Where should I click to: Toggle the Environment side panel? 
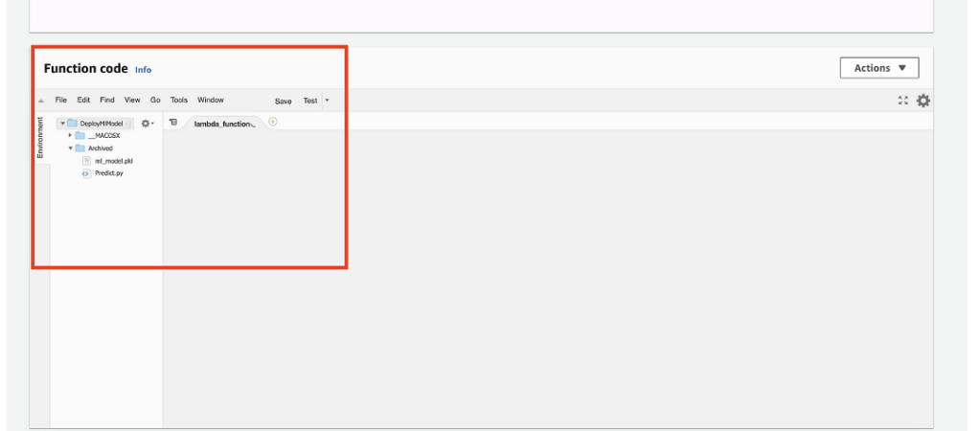(x=40, y=137)
